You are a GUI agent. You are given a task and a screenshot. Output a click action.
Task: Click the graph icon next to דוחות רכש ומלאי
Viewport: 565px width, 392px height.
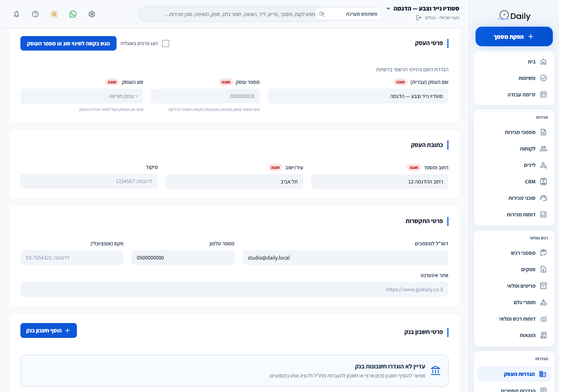543,319
